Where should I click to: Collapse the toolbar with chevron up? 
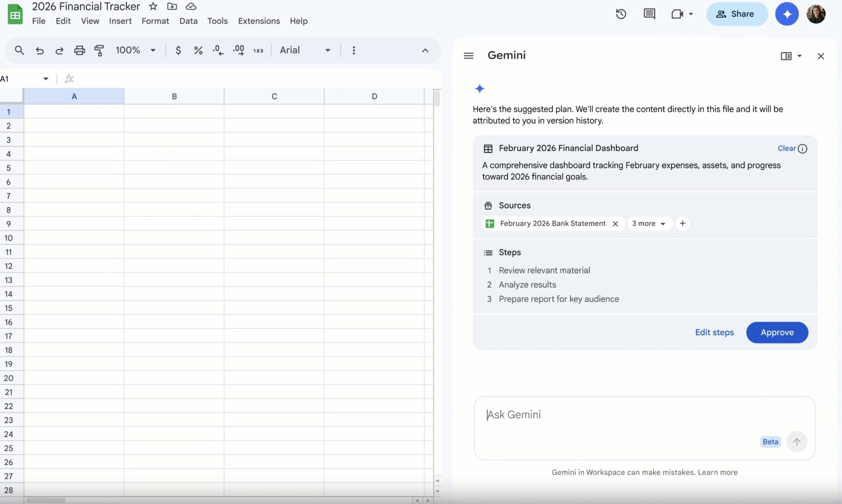(x=425, y=50)
